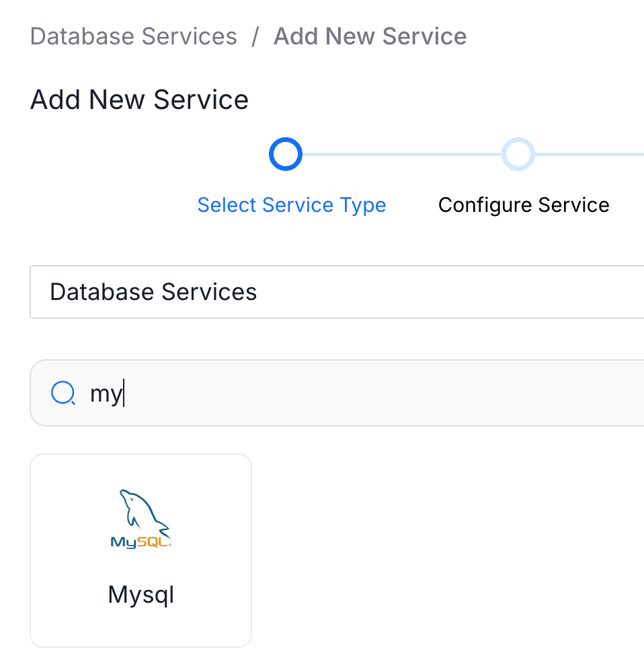Viewport: 644px width, 670px height.
Task: Click inside the search box containing my
Action: [269, 393]
